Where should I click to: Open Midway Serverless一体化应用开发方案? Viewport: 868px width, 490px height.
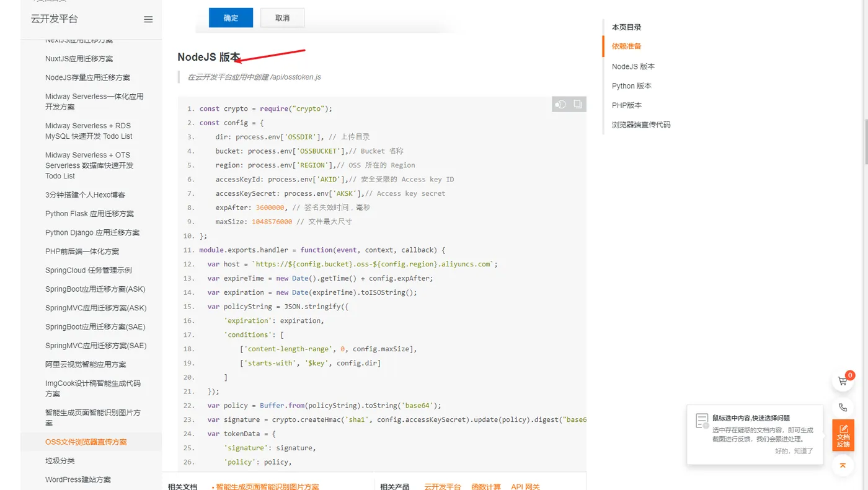[x=94, y=102]
